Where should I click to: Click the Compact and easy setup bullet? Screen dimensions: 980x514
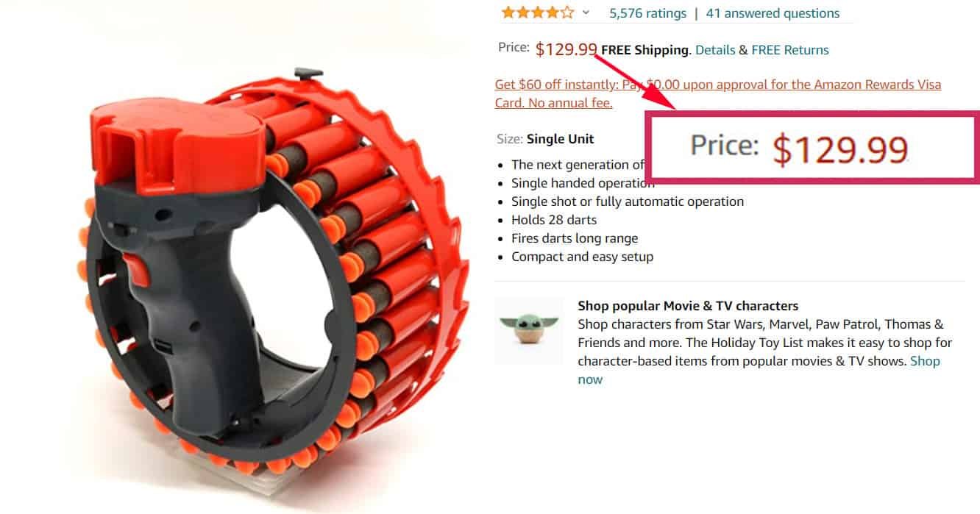[x=583, y=257]
